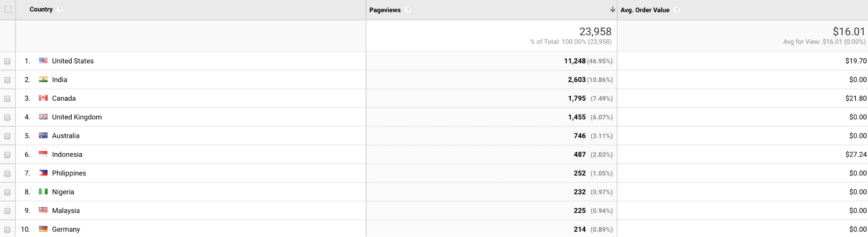Sort table by Avg. Order Value header
This screenshot has height=237, width=868.
coord(645,10)
